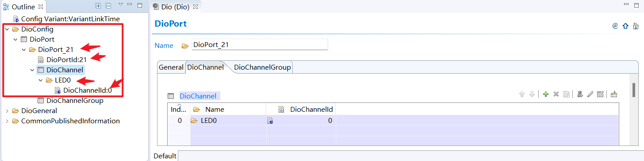Expand the DioGeneral tree node
The width and height of the screenshot is (644, 161).
tap(7, 110)
